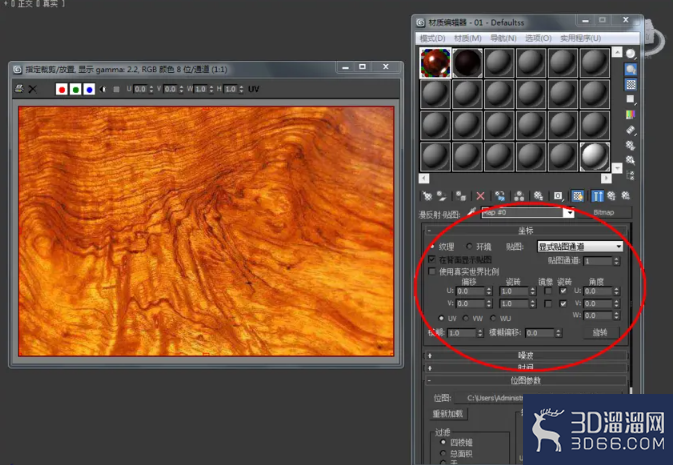Image resolution: width=673 pixels, height=465 pixels.
Task: Click the Sample UV Tiling icon
Action: click(x=631, y=100)
